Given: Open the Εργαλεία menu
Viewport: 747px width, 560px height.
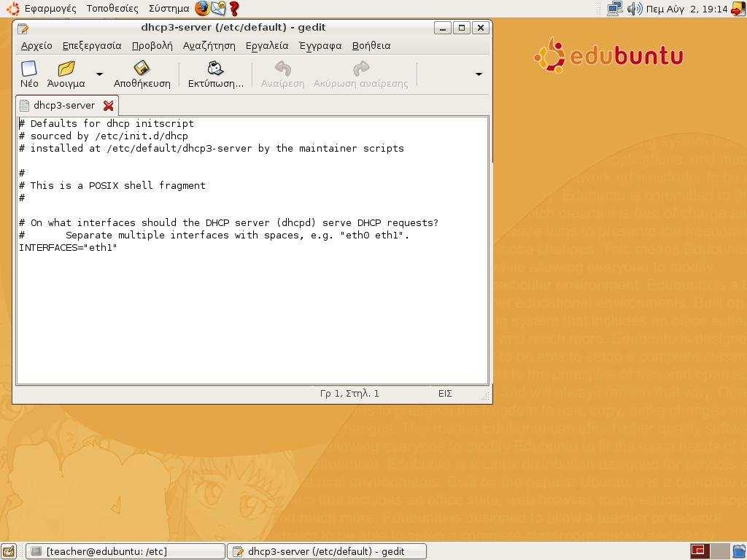Looking at the screenshot, I should (x=267, y=46).
